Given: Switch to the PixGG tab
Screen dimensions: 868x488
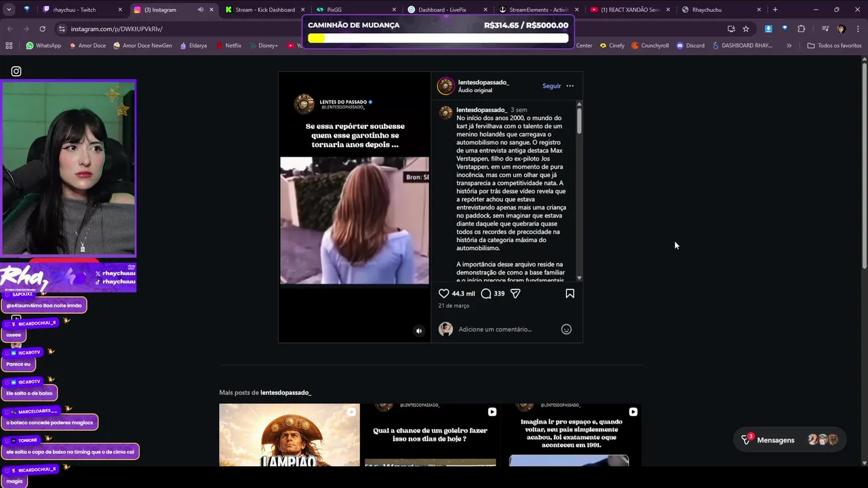Looking at the screenshot, I should [355, 9].
